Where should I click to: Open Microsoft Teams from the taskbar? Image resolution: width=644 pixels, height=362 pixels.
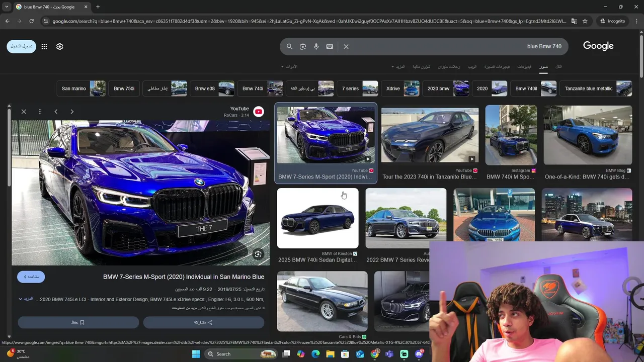click(389, 354)
